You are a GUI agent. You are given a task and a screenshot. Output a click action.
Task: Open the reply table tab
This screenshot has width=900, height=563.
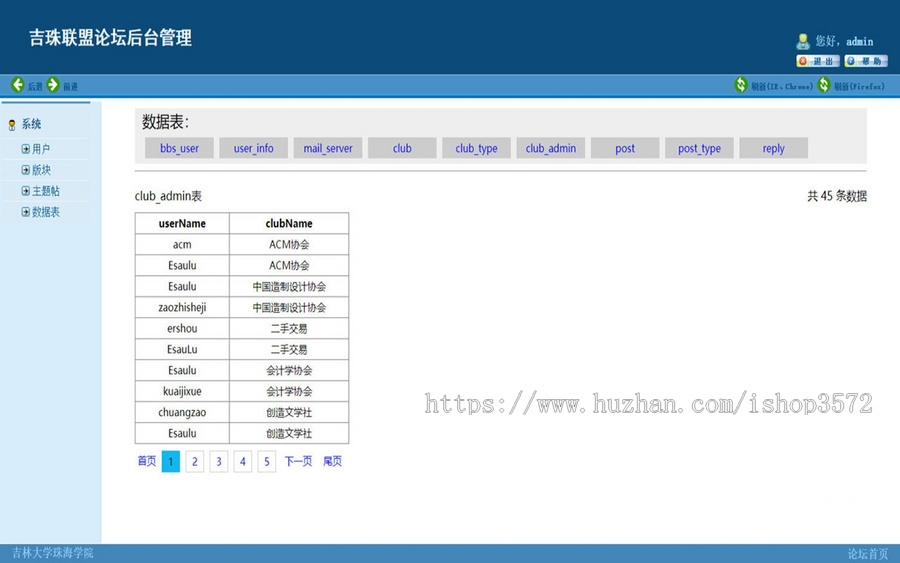773,148
